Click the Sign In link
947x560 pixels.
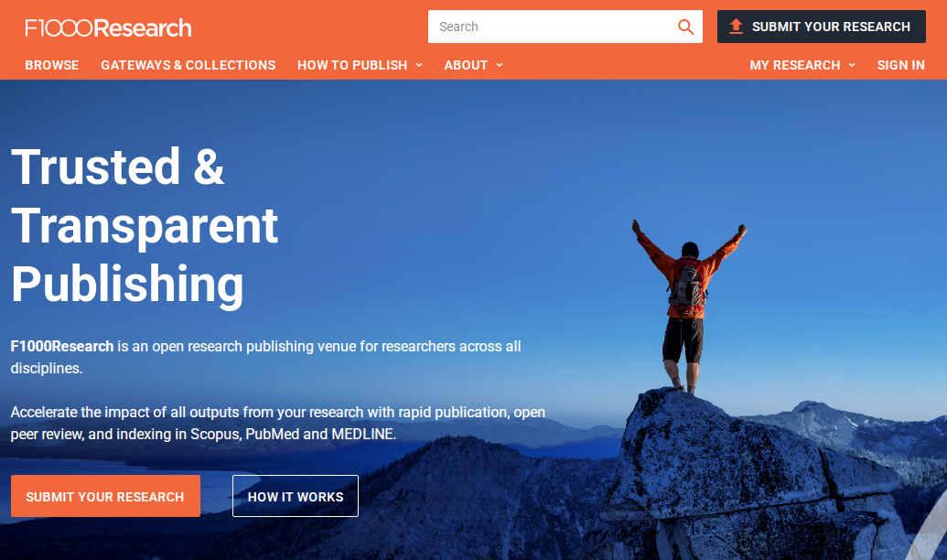click(900, 65)
